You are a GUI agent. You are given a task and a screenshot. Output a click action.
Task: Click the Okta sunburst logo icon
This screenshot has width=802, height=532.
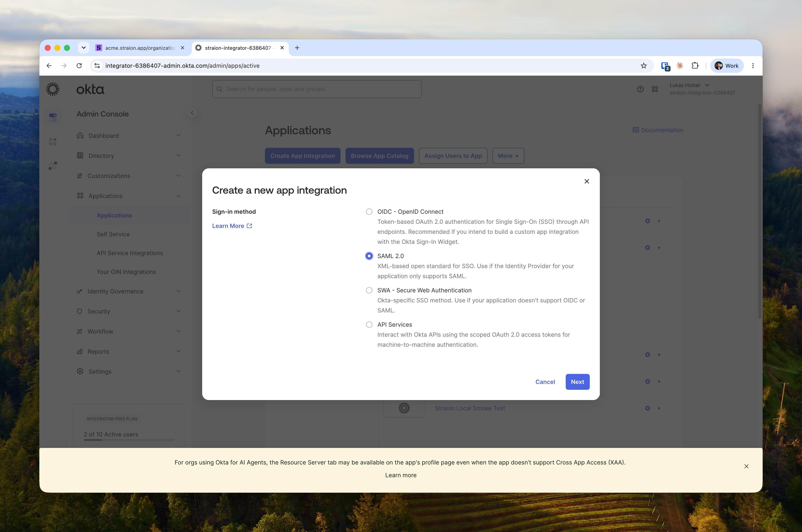(x=53, y=89)
